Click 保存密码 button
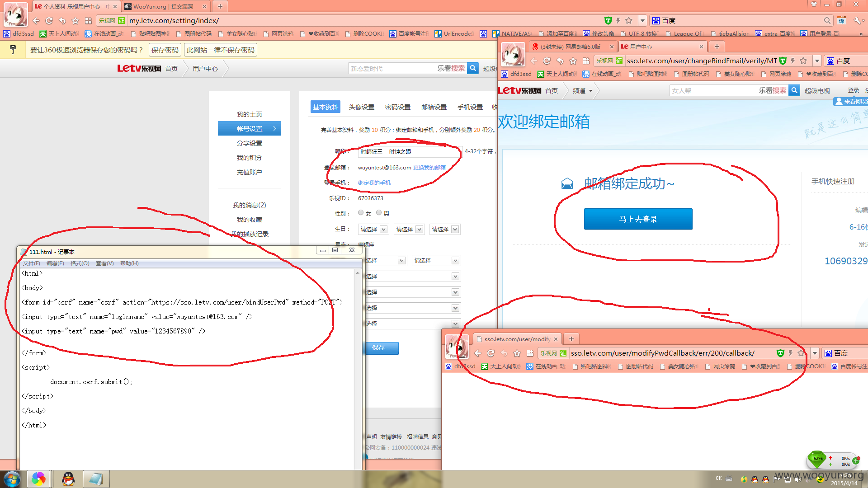Viewport: 868px width, 488px height. click(165, 50)
